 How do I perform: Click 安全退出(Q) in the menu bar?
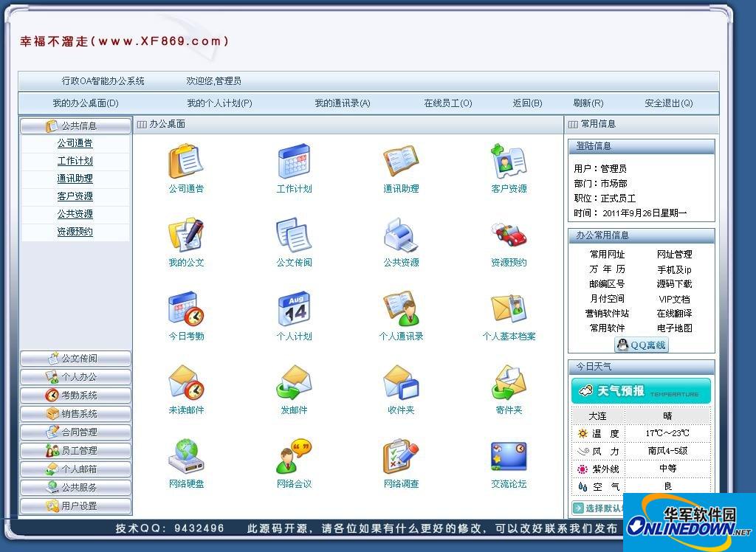(668, 103)
